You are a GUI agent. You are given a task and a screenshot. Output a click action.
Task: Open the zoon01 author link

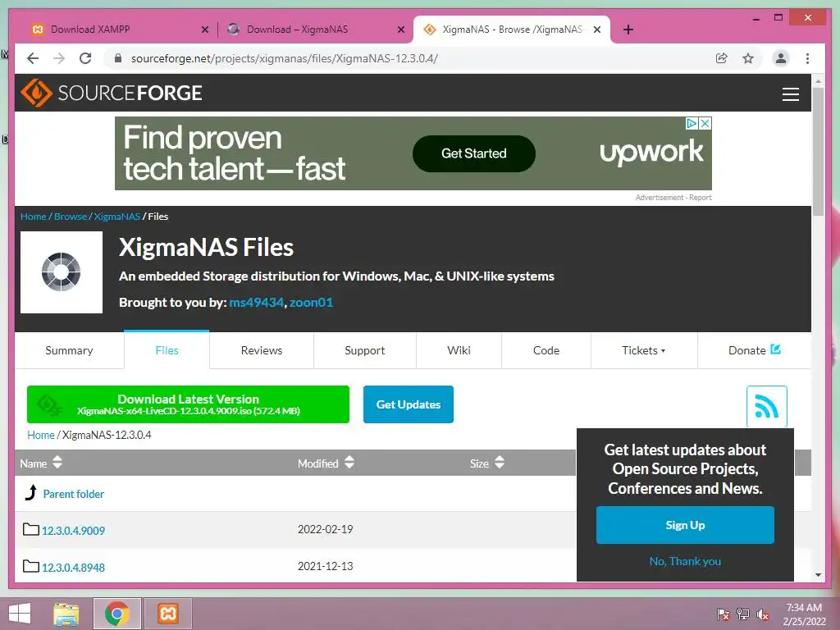(x=311, y=302)
